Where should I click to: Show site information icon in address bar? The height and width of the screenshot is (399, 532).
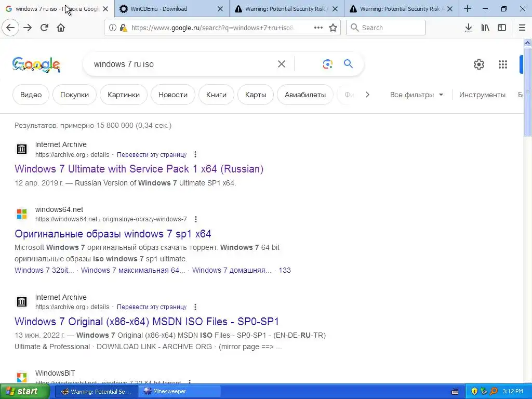point(112,28)
